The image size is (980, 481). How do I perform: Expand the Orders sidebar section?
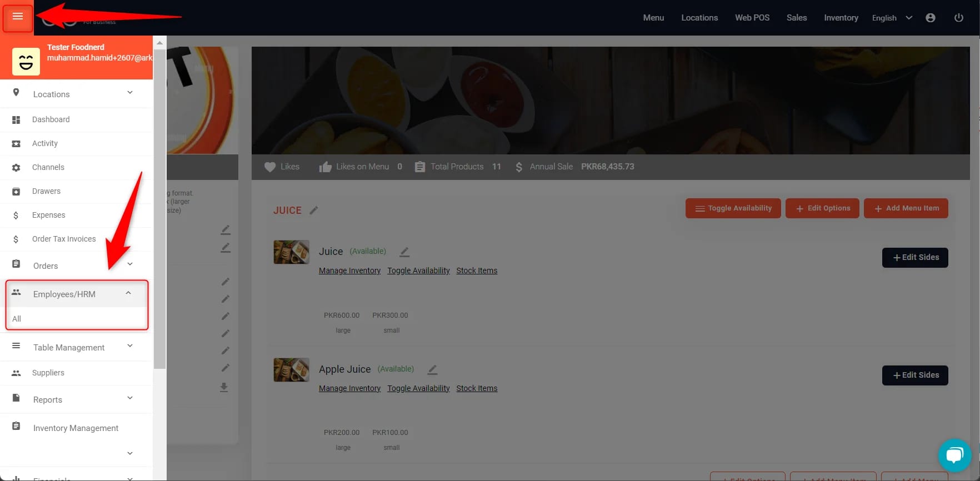click(130, 264)
